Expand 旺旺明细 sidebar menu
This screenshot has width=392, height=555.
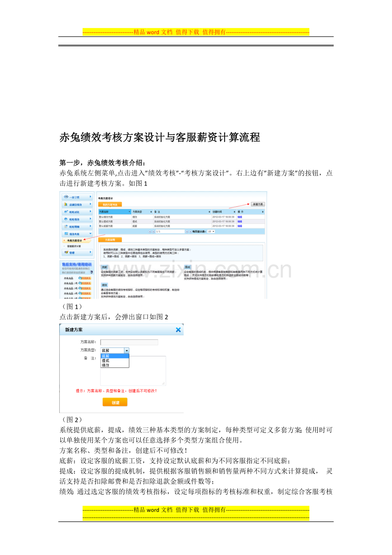pos(77,226)
